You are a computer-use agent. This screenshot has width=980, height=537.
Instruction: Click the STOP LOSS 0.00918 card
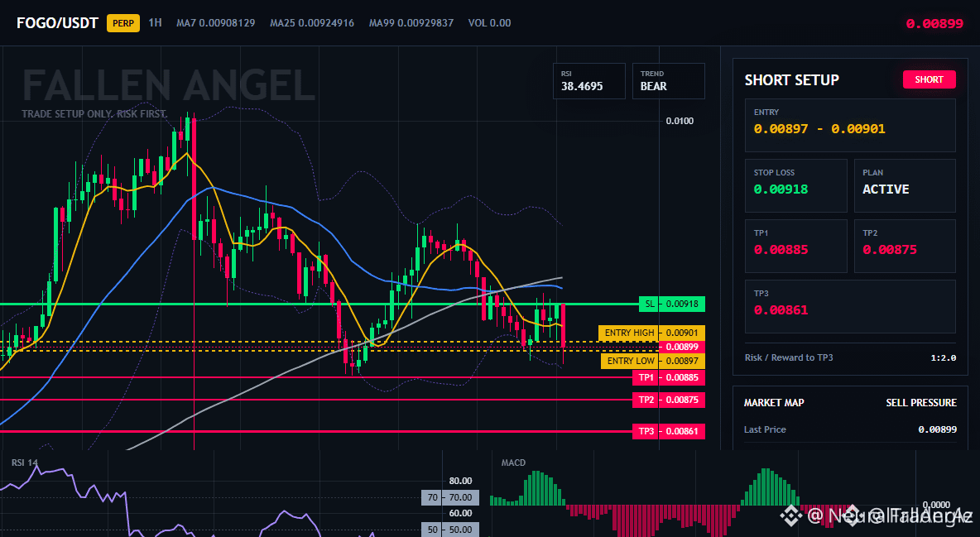pyautogui.click(x=795, y=185)
